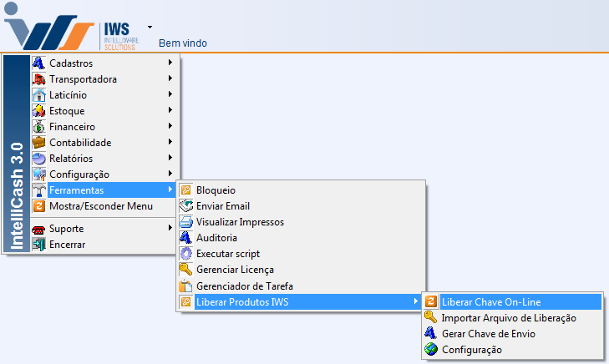This screenshot has width=609, height=364.
Task: Open Gerenciar Licença
Action: [x=302, y=270]
